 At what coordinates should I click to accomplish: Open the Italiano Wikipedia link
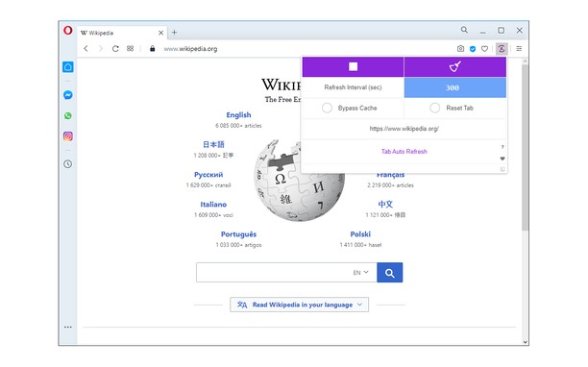[213, 205]
